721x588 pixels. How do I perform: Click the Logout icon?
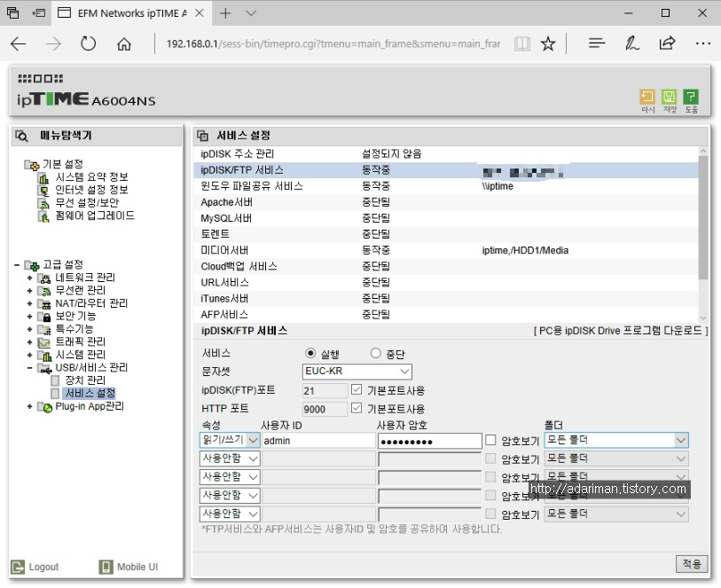18,567
